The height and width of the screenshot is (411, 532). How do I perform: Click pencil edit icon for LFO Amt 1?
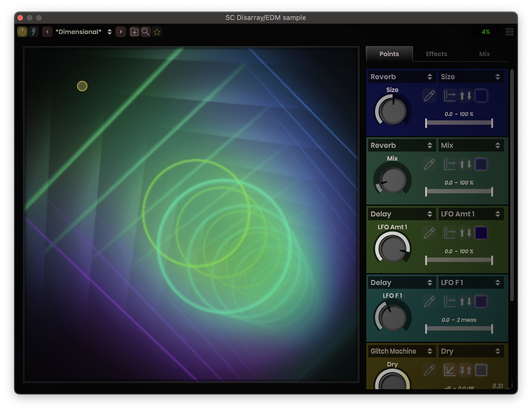tap(429, 233)
